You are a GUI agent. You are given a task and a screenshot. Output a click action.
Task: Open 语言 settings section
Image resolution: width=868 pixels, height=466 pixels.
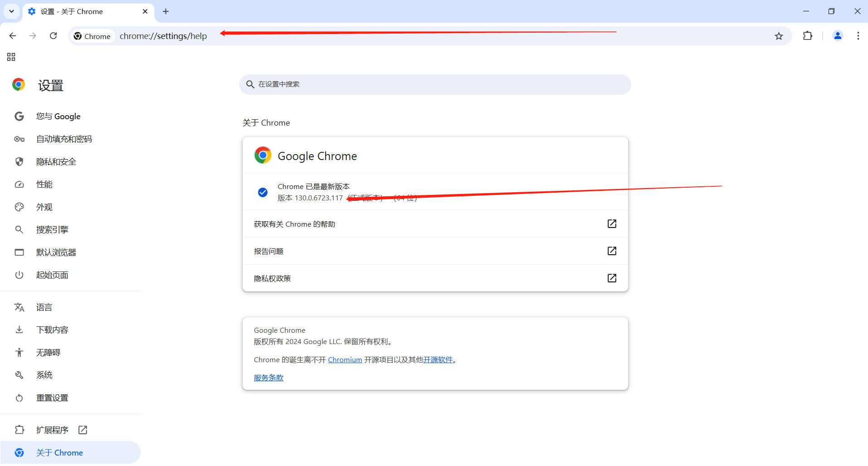coord(71,307)
